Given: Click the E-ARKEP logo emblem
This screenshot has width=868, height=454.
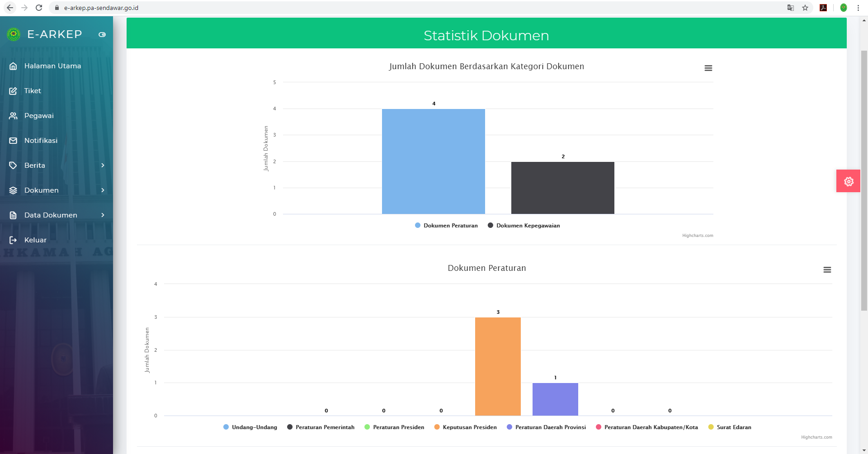Looking at the screenshot, I should click(x=14, y=34).
